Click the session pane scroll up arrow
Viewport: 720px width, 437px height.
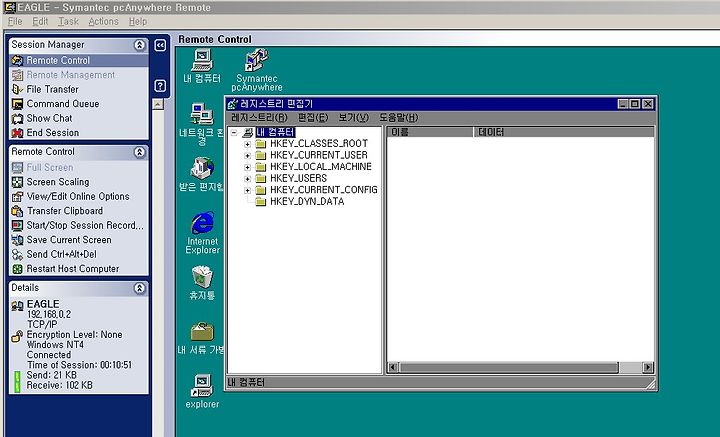pos(158,104)
